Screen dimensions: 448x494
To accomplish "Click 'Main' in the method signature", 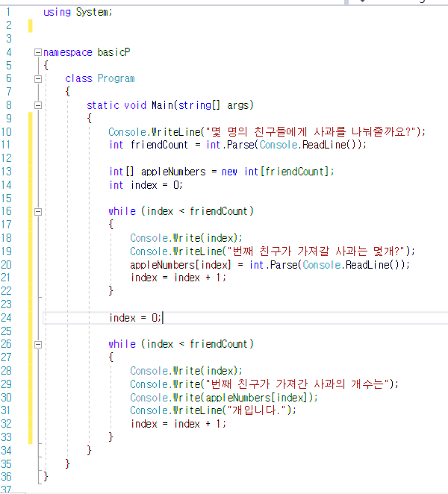I will (162, 105).
